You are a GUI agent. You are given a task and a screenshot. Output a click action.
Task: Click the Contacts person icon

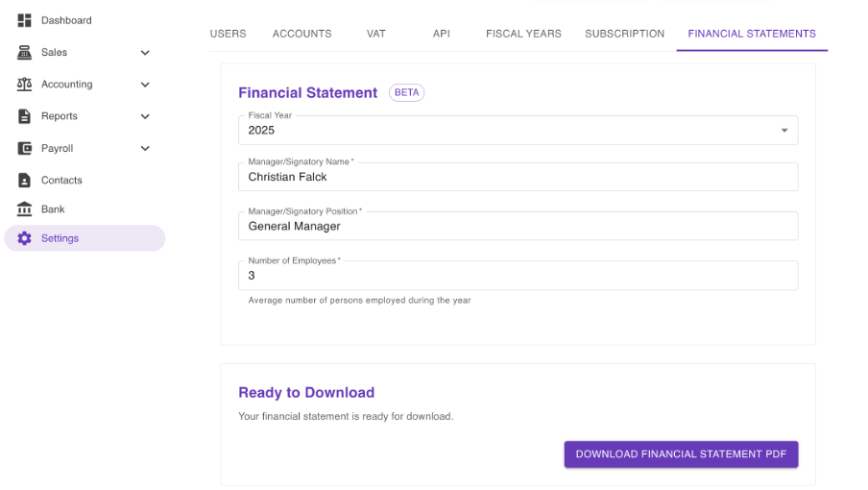pyautogui.click(x=24, y=181)
